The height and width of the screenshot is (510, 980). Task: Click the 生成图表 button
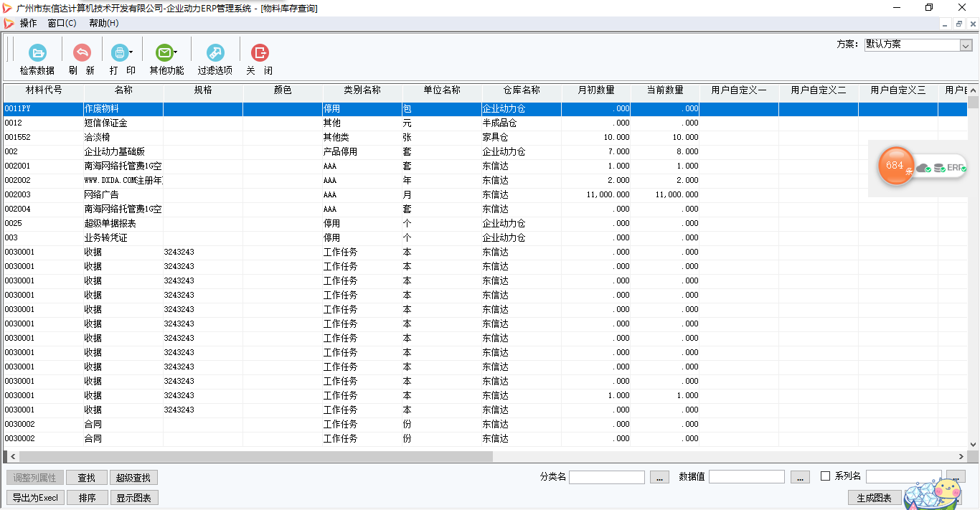[x=874, y=498]
